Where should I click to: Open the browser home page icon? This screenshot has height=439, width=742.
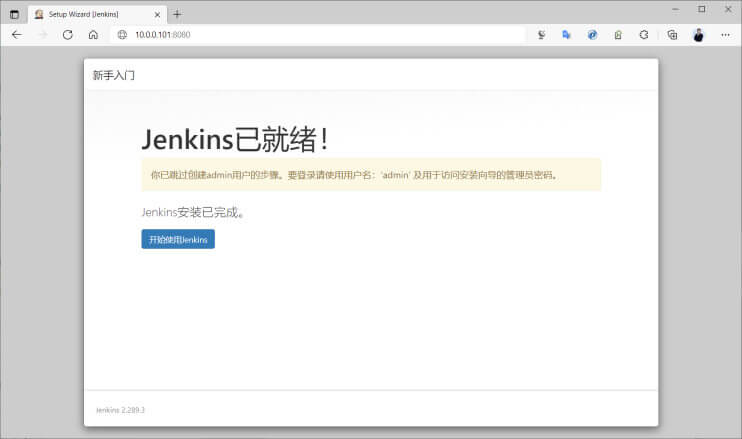point(93,35)
